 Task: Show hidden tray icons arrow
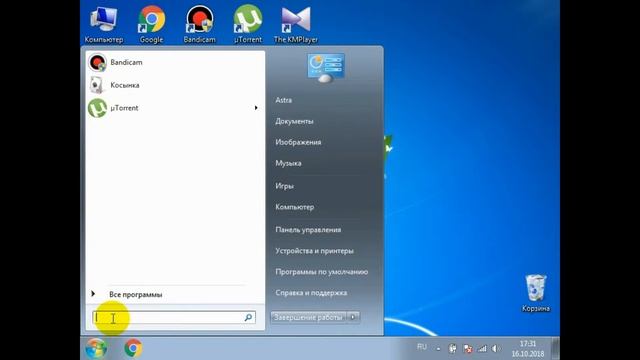pos(438,349)
